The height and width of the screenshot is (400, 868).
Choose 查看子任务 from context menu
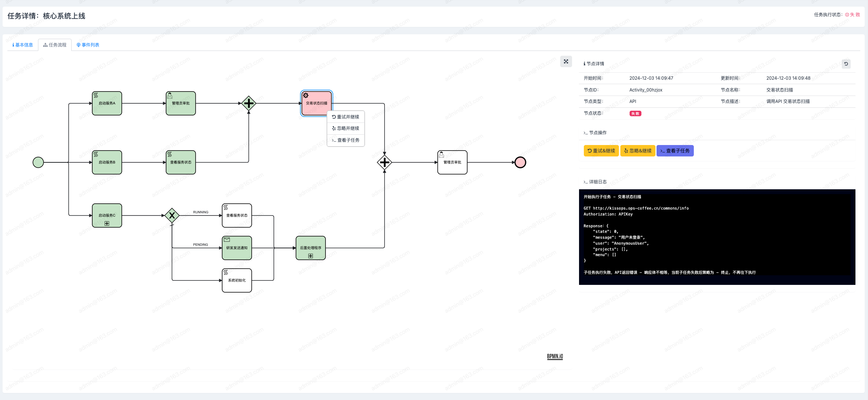tap(346, 140)
